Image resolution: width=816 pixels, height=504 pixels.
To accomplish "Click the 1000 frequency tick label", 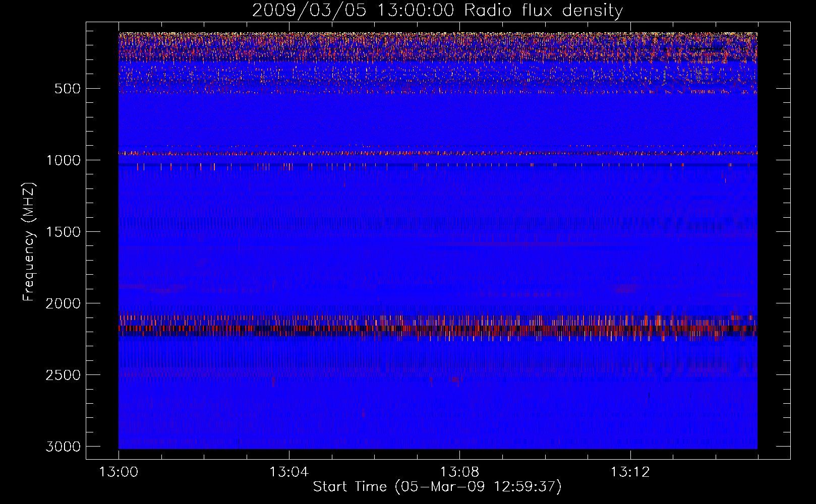I will coord(63,160).
